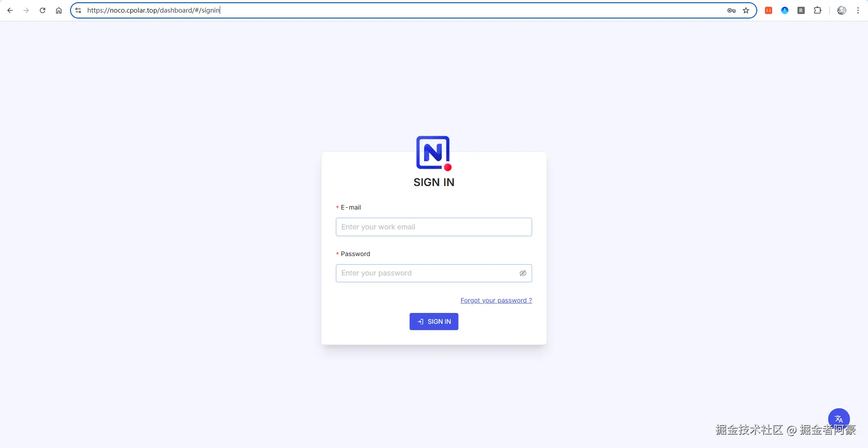This screenshot has height=448, width=868.
Task: Click the browser forward arrow
Action: (x=26, y=10)
